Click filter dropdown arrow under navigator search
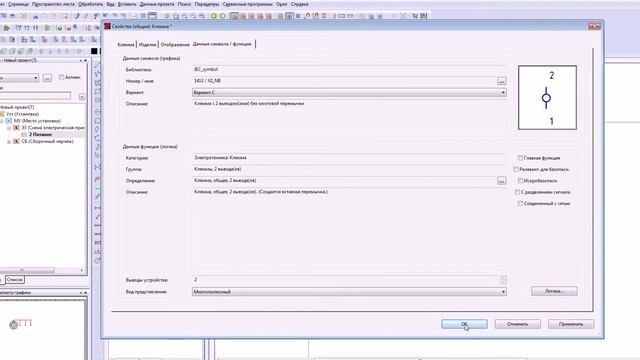 (x=82, y=97)
